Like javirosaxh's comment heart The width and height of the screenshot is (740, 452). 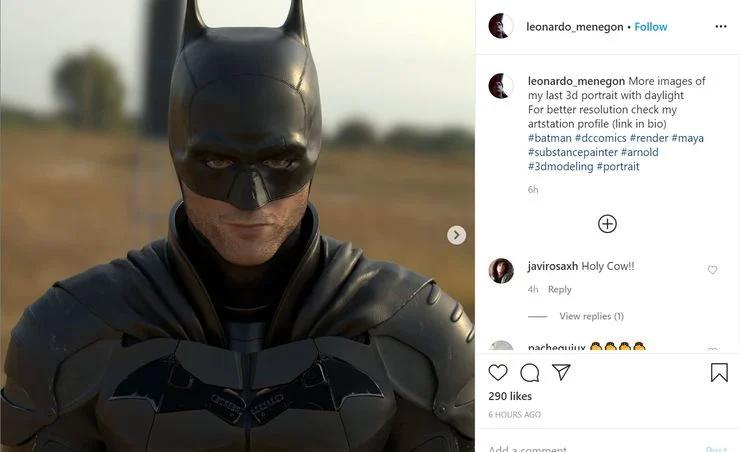(x=712, y=270)
